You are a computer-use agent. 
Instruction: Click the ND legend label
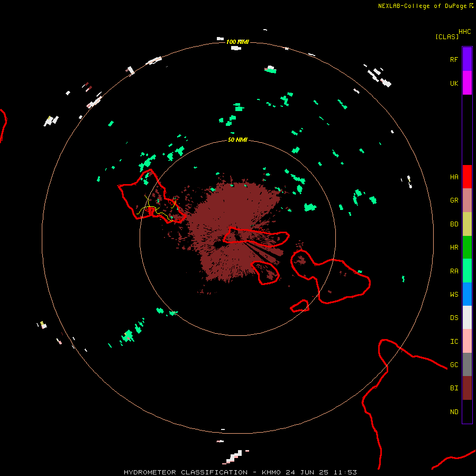point(454,411)
